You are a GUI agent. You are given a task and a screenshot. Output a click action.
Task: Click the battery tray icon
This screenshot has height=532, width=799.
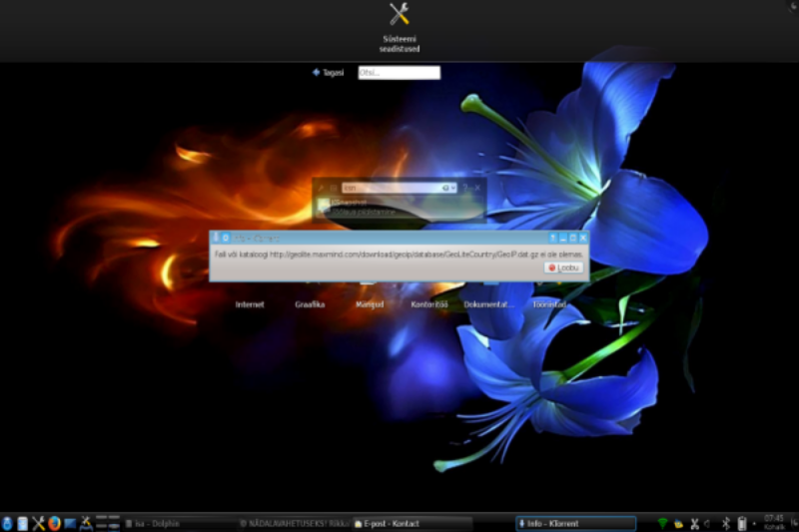click(742, 523)
